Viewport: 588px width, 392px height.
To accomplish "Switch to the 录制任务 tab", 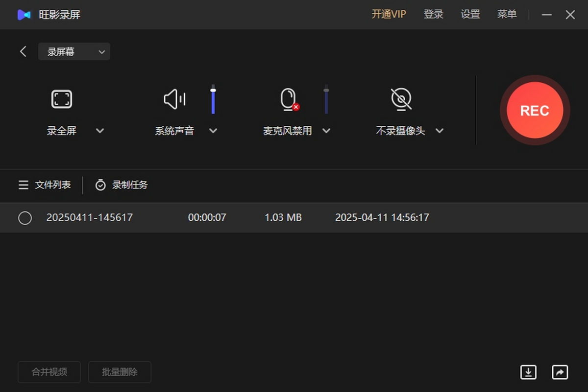I will pos(122,185).
